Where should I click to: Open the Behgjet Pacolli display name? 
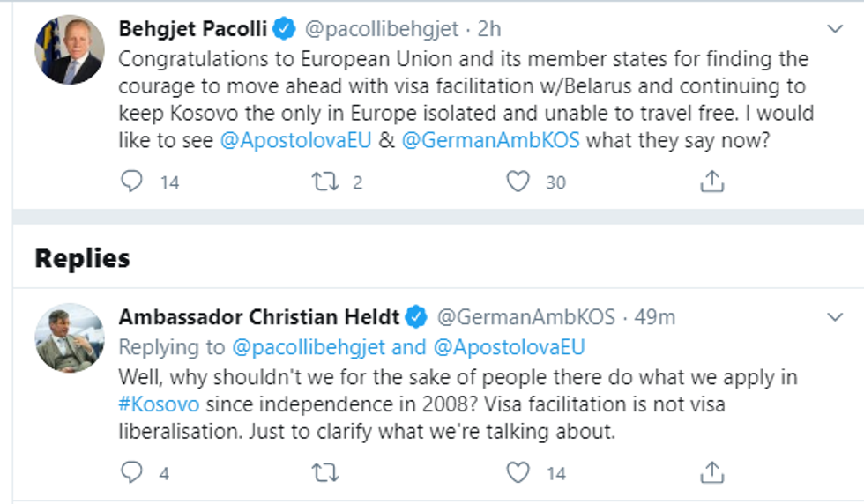point(192,29)
